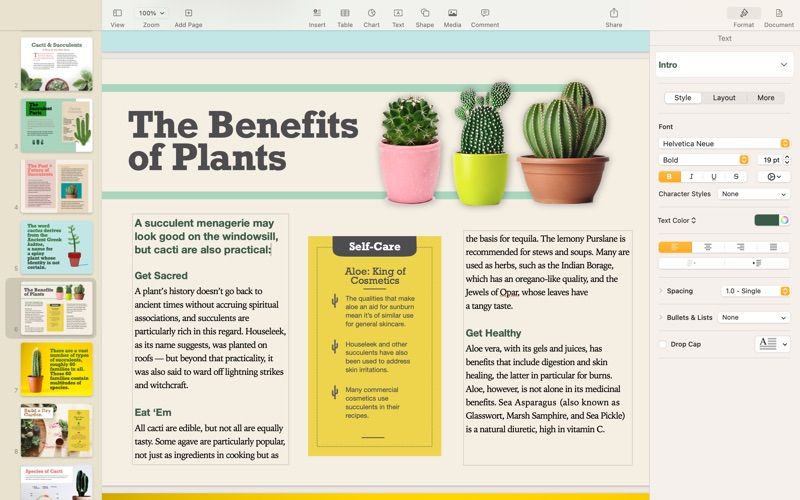Click the 19 pt font size field
The height and width of the screenshot is (500, 800).
pyautogui.click(x=770, y=160)
